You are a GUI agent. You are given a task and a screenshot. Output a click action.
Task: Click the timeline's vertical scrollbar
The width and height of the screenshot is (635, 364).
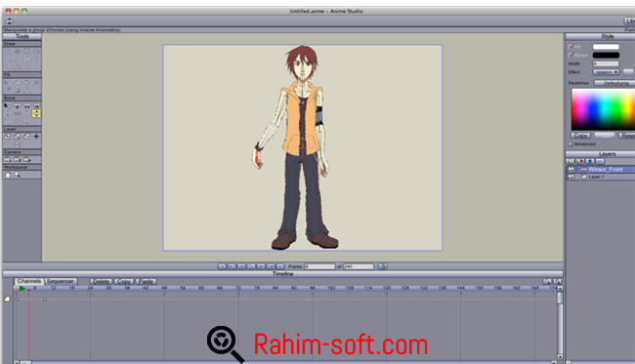(560, 322)
